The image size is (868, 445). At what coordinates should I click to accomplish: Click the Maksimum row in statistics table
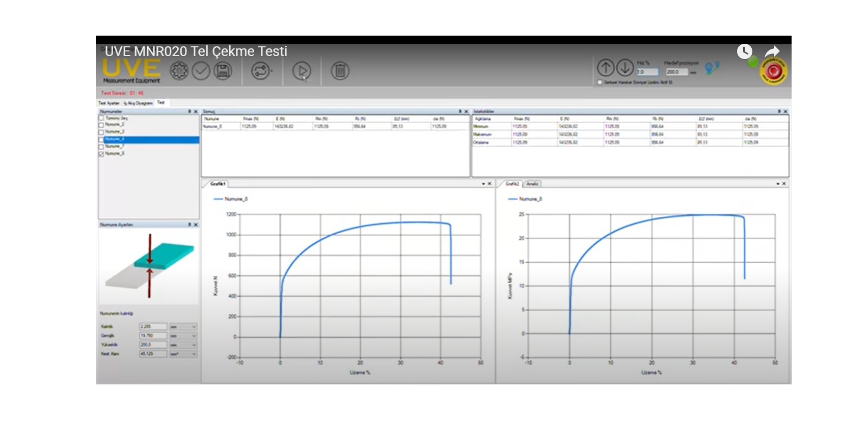click(x=630, y=134)
